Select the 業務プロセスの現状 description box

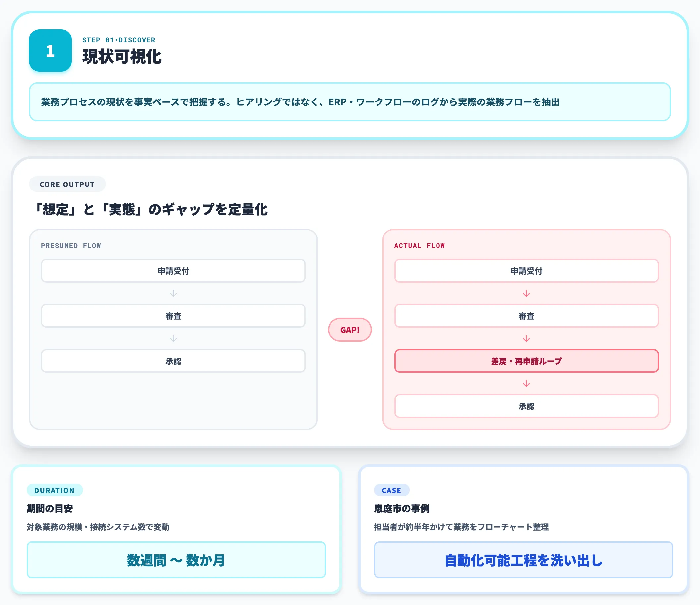pos(350,102)
